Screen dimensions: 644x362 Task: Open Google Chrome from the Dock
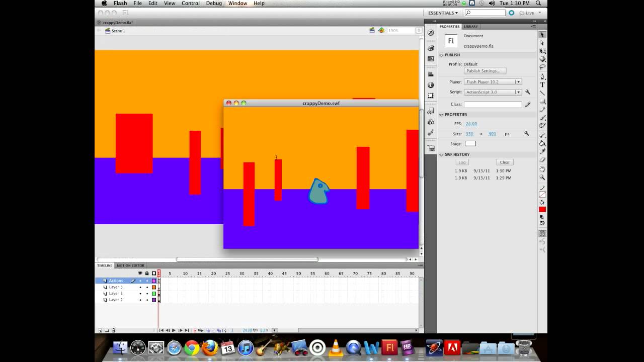pos(192,347)
